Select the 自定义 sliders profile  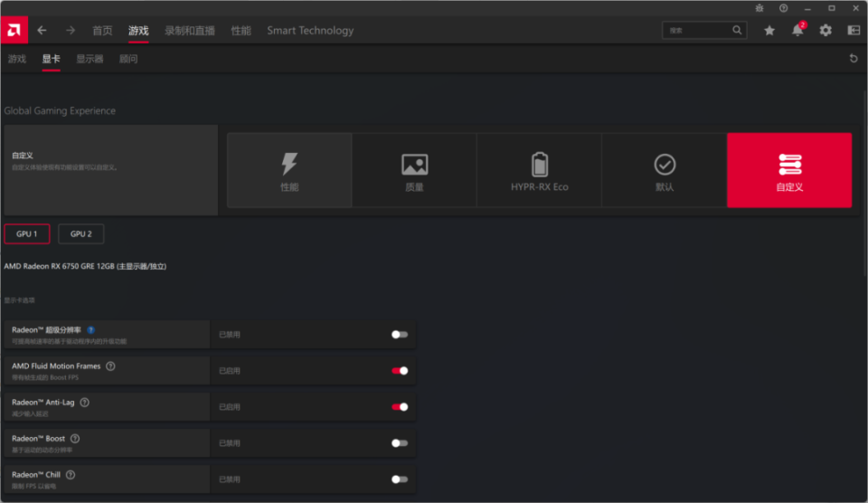click(x=789, y=170)
